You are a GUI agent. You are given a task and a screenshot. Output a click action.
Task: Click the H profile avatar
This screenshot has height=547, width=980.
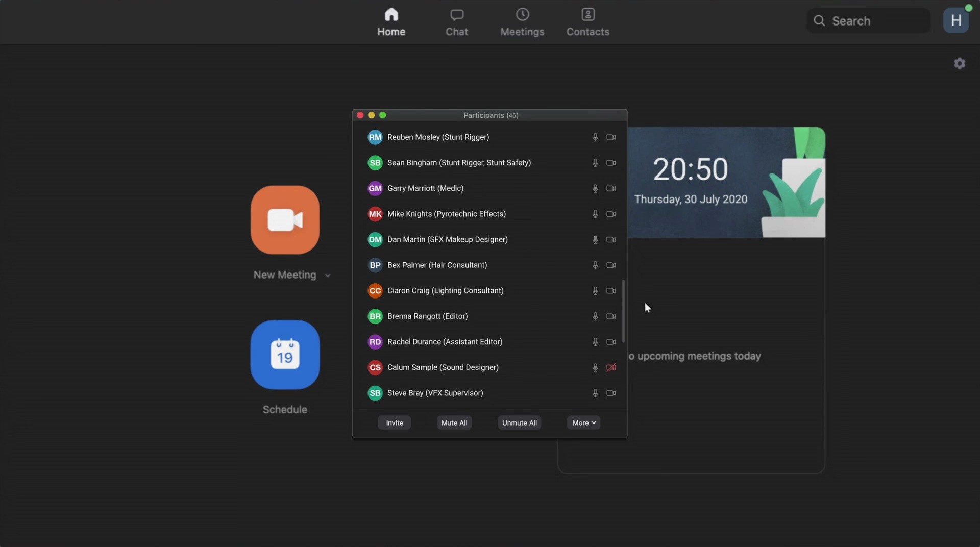pos(955,20)
